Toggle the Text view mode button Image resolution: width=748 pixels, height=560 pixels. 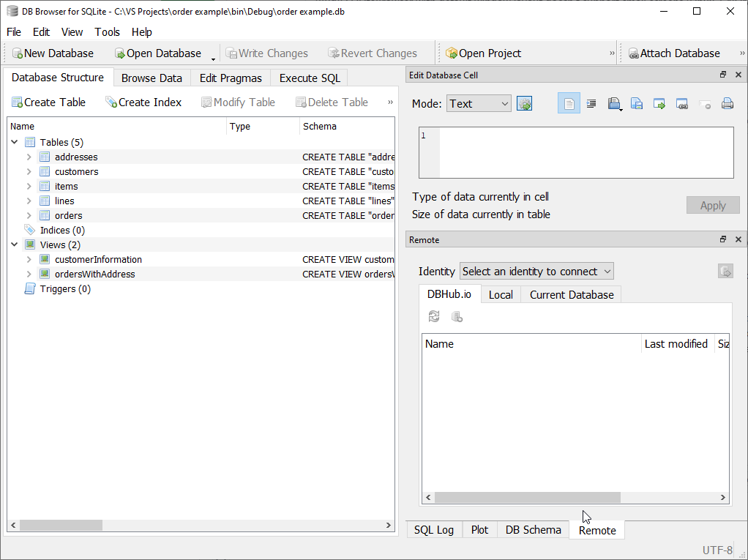(569, 103)
